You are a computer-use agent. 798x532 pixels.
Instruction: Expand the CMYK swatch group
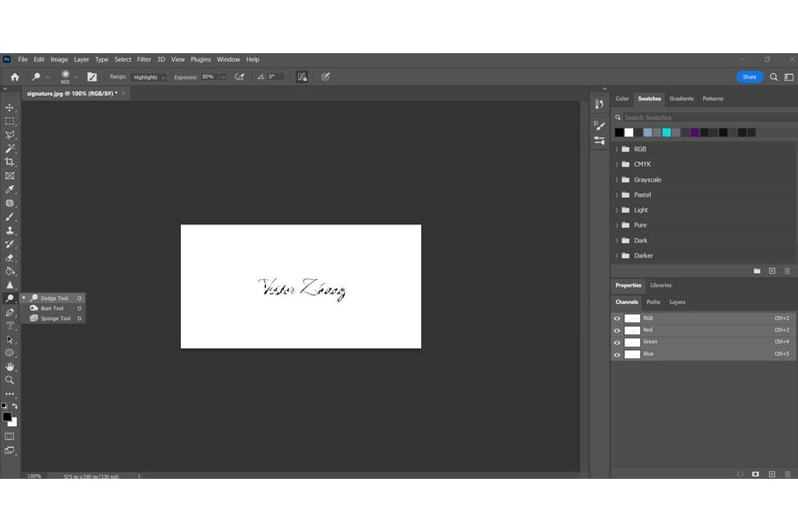point(617,164)
